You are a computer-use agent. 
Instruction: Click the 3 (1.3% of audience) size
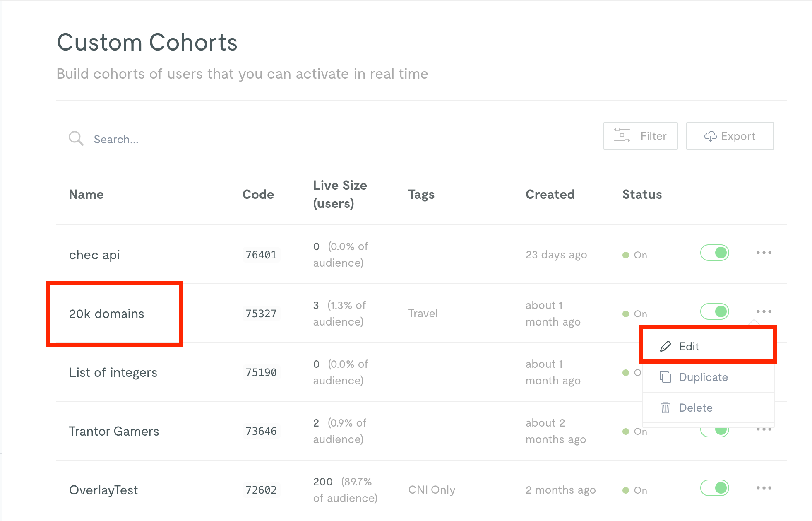click(x=340, y=314)
